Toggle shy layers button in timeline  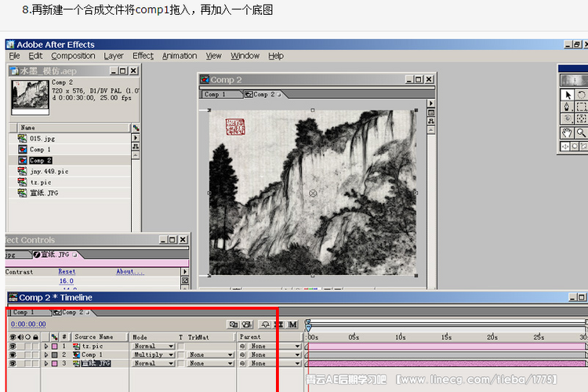coord(266,324)
